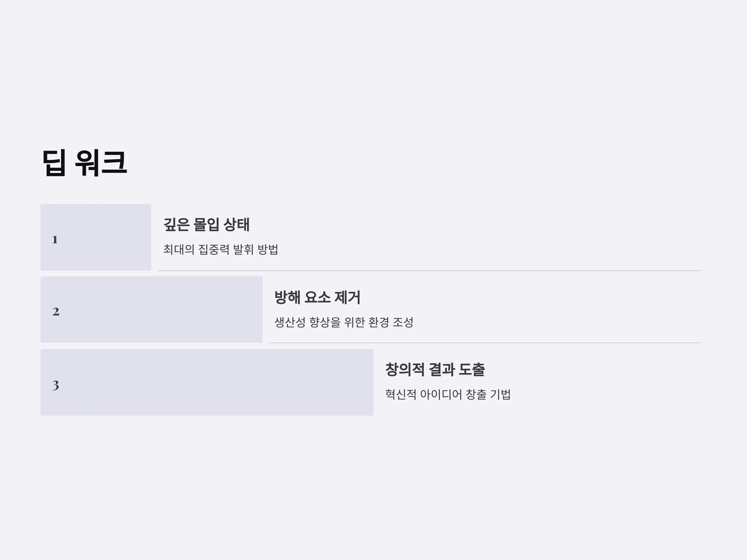This screenshot has height=560, width=747.
Task: Click the divider line under the second row
Action: click(484, 343)
